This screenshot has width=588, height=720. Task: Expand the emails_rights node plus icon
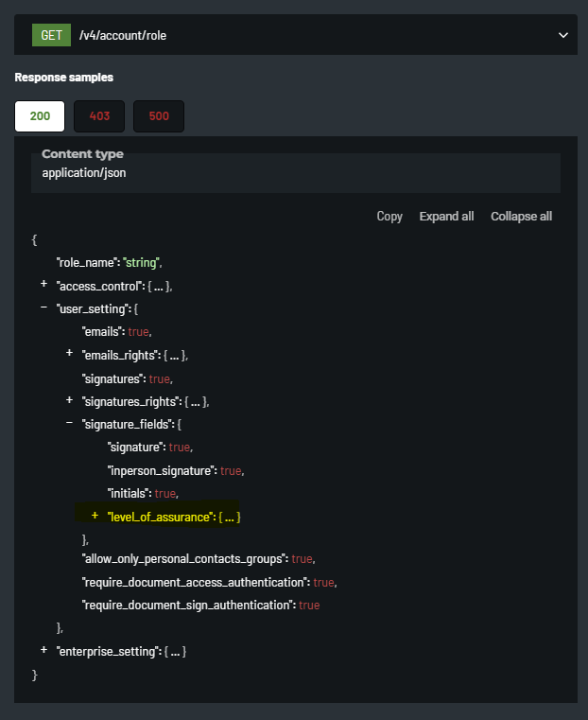pyautogui.click(x=69, y=355)
